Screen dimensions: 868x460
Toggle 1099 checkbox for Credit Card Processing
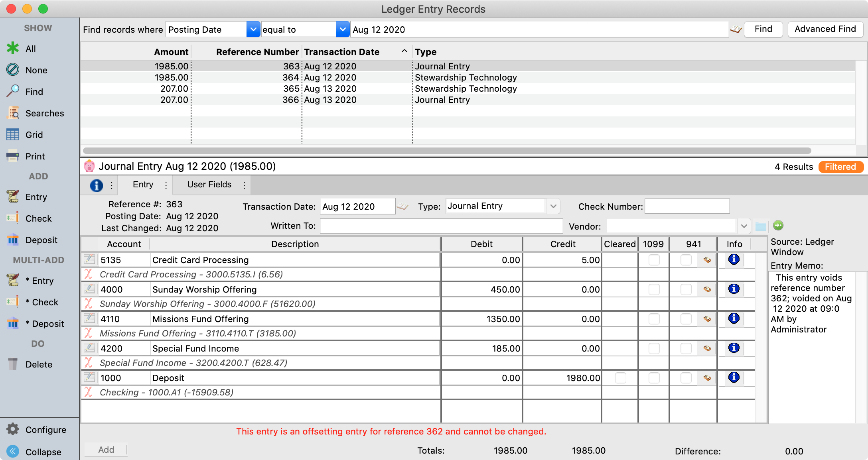tap(654, 260)
